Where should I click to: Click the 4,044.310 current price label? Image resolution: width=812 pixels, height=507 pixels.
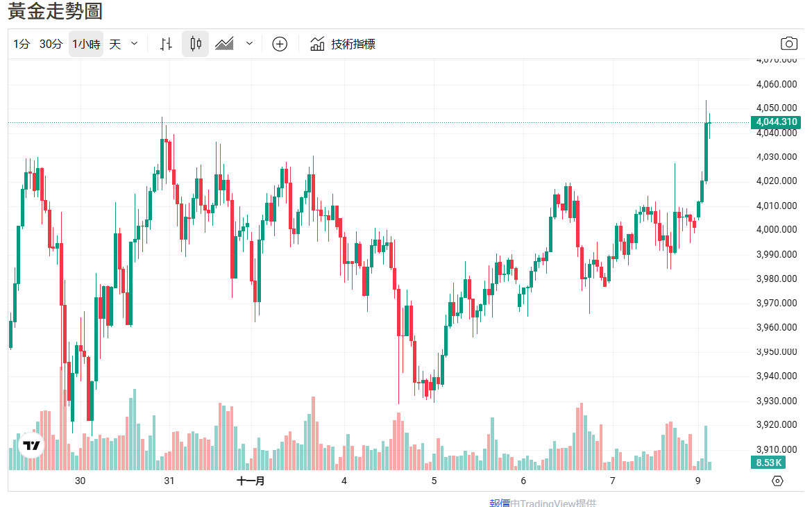coord(777,122)
